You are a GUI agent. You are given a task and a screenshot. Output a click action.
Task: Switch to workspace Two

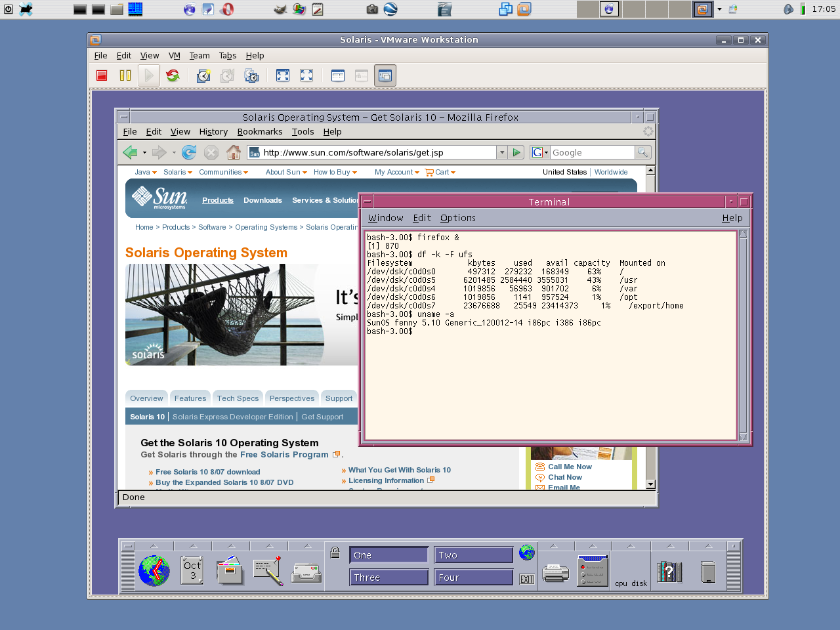[x=474, y=555]
